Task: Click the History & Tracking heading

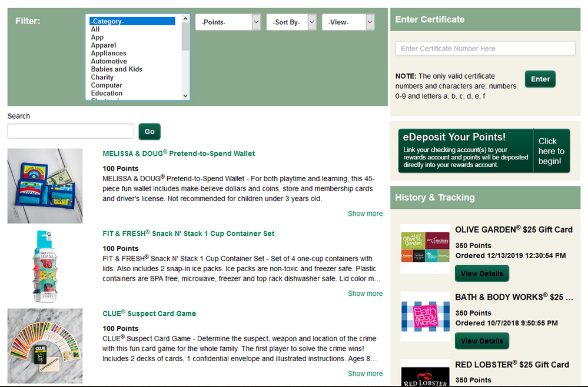Action: pyautogui.click(x=435, y=198)
